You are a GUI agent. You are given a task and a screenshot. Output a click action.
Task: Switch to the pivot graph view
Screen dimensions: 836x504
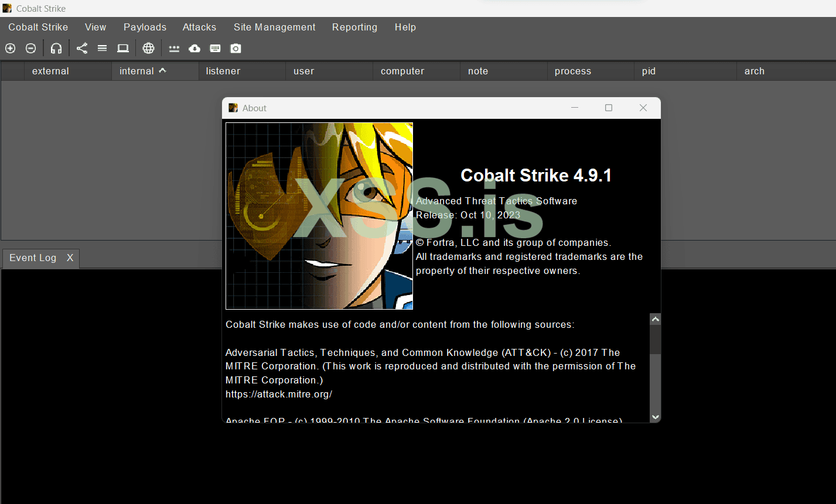(81, 48)
